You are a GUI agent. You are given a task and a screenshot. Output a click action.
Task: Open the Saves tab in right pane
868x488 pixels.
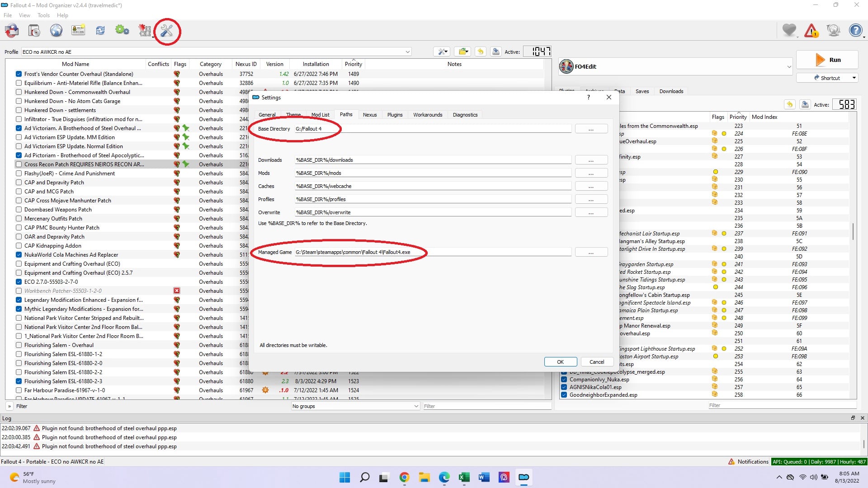[x=642, y=91]
